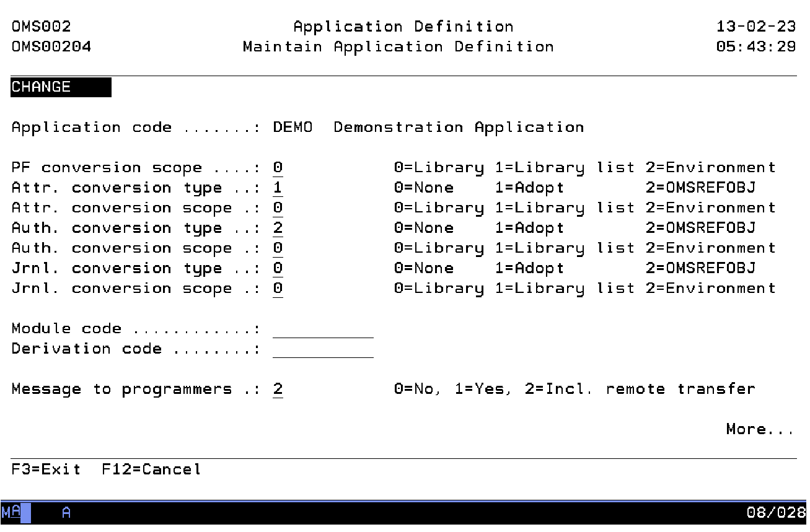The height and width of the screenshot is (532, 810).
Task: Click F12=Cancel at the bottom
Action: 151,469
